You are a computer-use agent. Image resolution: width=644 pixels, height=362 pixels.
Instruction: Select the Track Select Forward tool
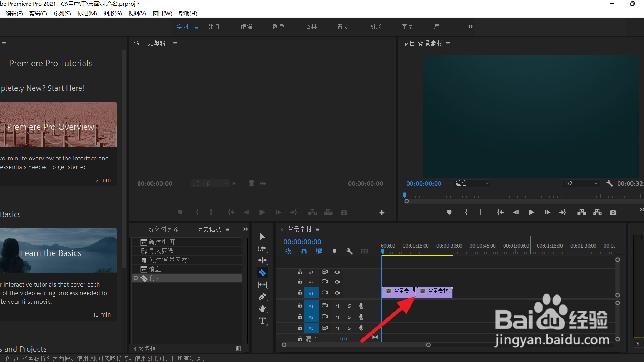click(x=262, y=248)
